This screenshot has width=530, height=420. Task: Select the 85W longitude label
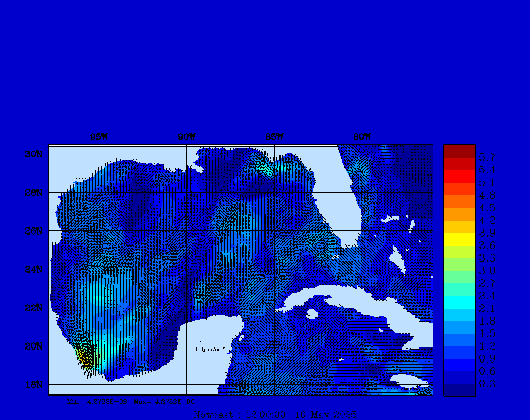[274, 137]
